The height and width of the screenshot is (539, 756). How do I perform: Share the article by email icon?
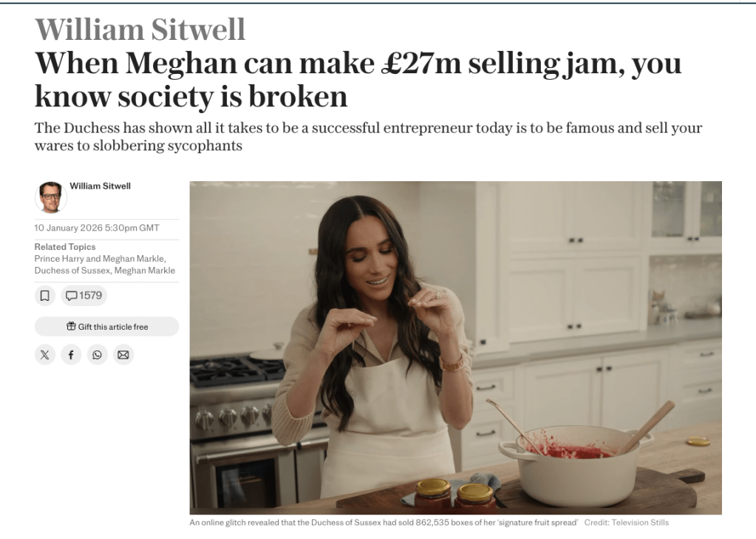(123, 355)
